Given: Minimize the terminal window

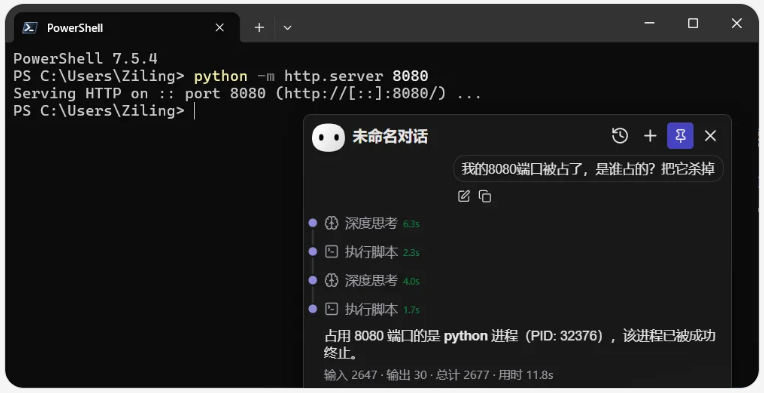Looking at the screenshot, I should point(649,23).
